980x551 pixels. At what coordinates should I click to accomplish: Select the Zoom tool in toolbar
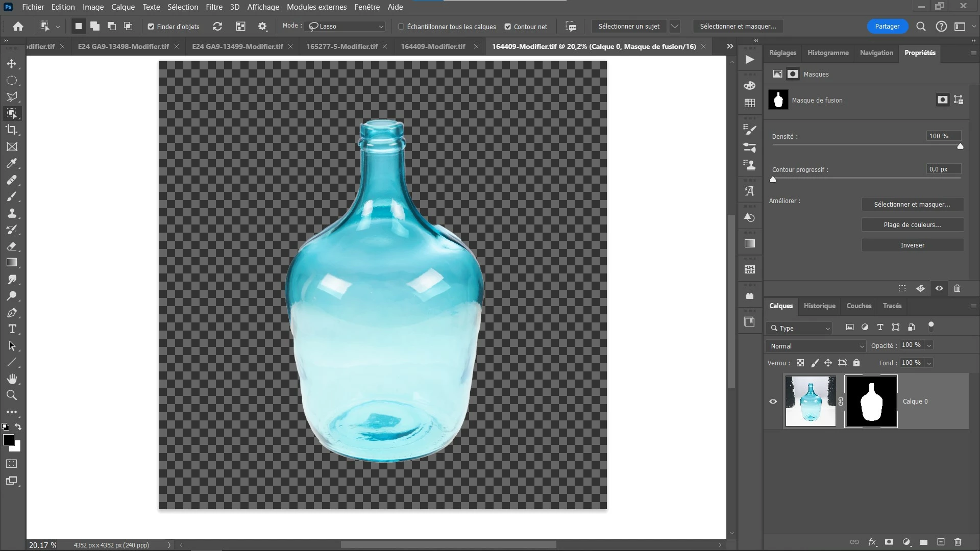click(12, 395)
